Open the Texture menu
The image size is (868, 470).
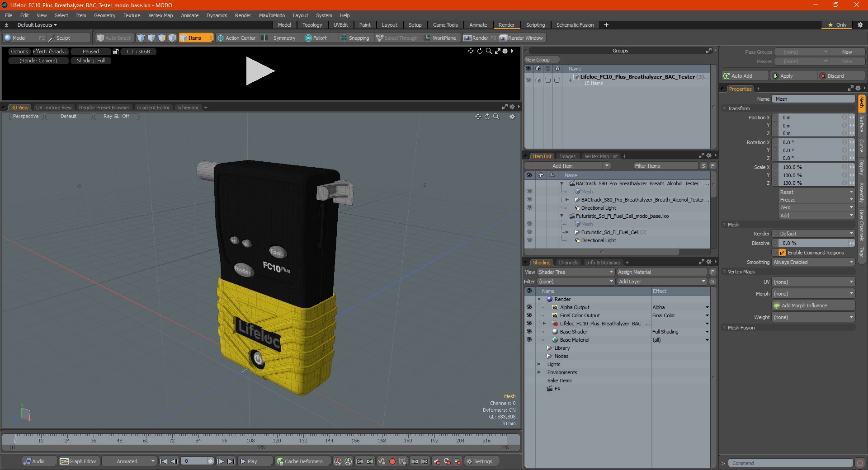132,15
